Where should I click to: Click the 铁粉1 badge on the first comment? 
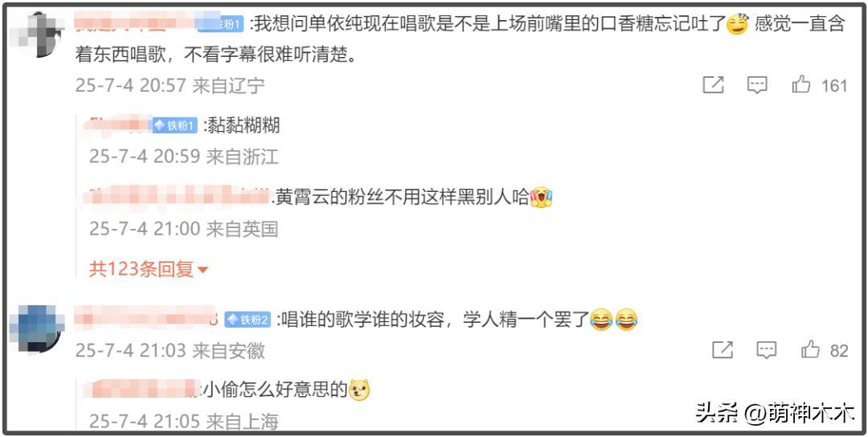[222, 24]
